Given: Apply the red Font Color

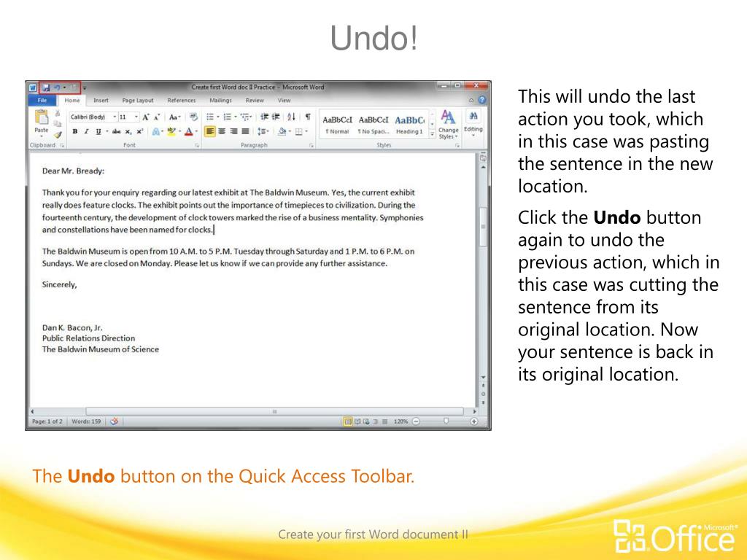Looking at the screenshot, I should point(189,131).
